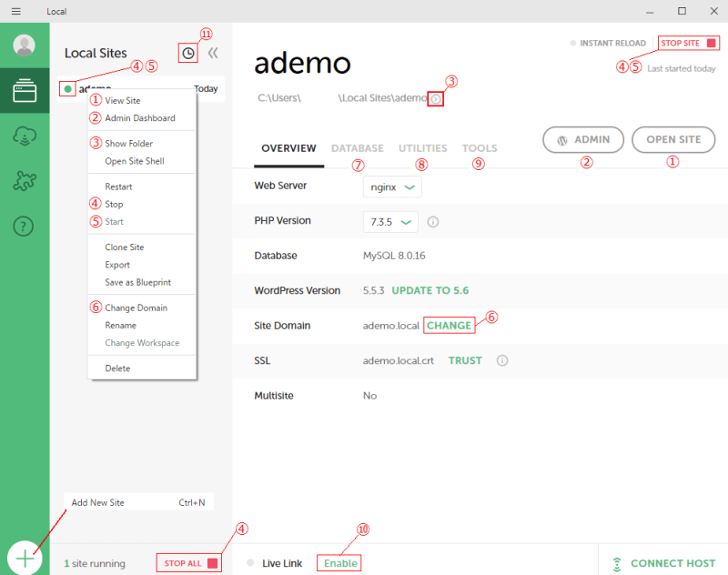
Task: Expand the Web Server nginx dropdown
Action: [x=392, y=187]
